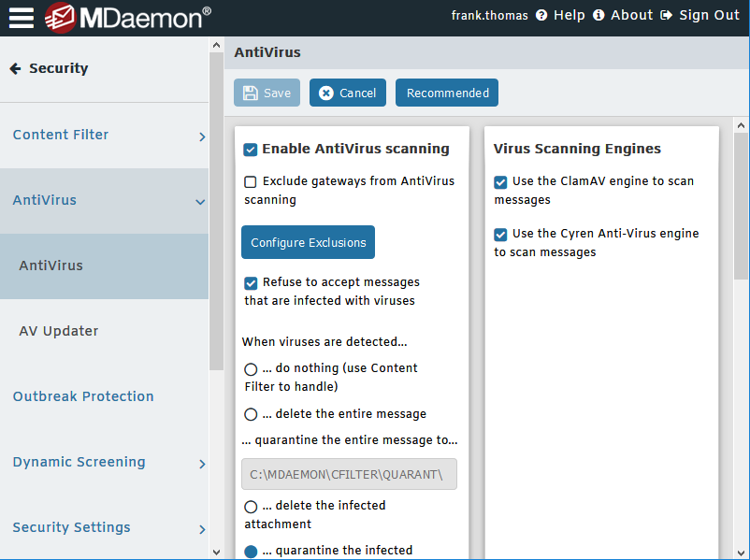
Task: Uncheck Use the ClamAV engine option
Action: [501, 182]
